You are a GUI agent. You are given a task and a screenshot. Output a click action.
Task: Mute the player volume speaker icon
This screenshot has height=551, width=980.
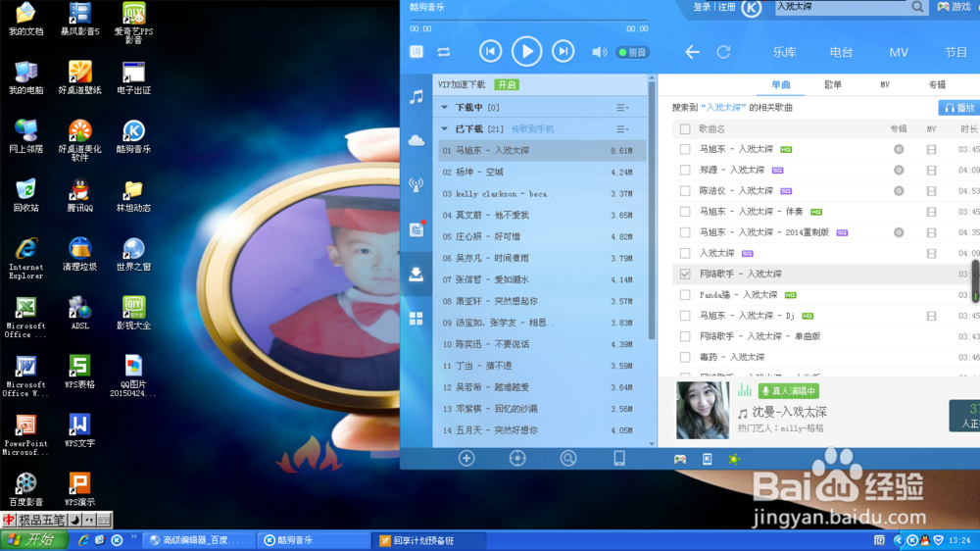tap(599, 53)
